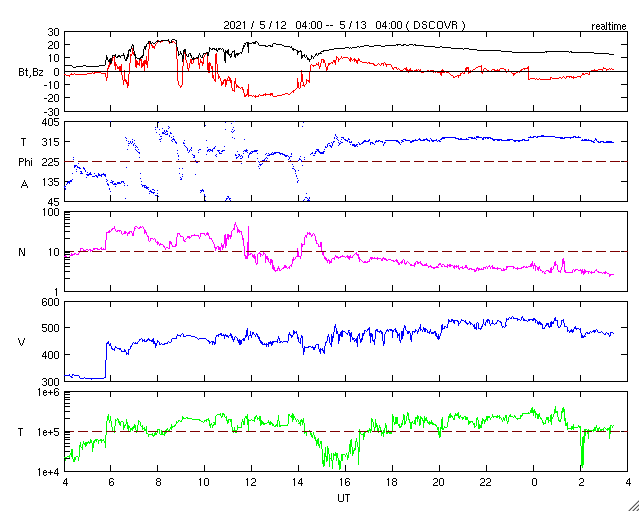Click the '-30' tick on Bt,Bz axis
This screenshot has height=512, width=640.
(52, 111)
